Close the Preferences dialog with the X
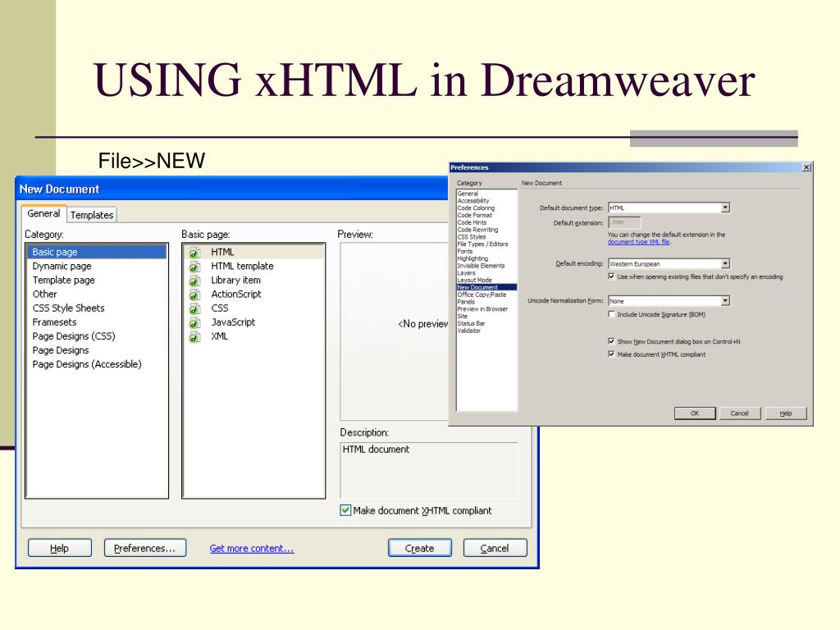The height and width of the screenshot is (630, 840). (x=806, y=167)
